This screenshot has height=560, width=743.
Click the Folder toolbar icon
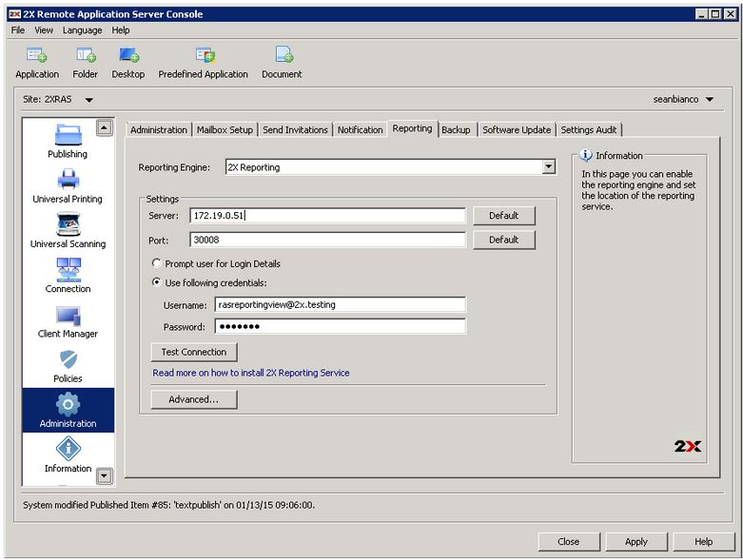tap(86, 55)
